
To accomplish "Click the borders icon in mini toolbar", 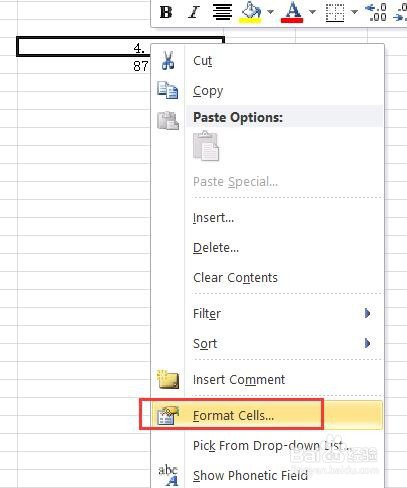I will [335, 13].
